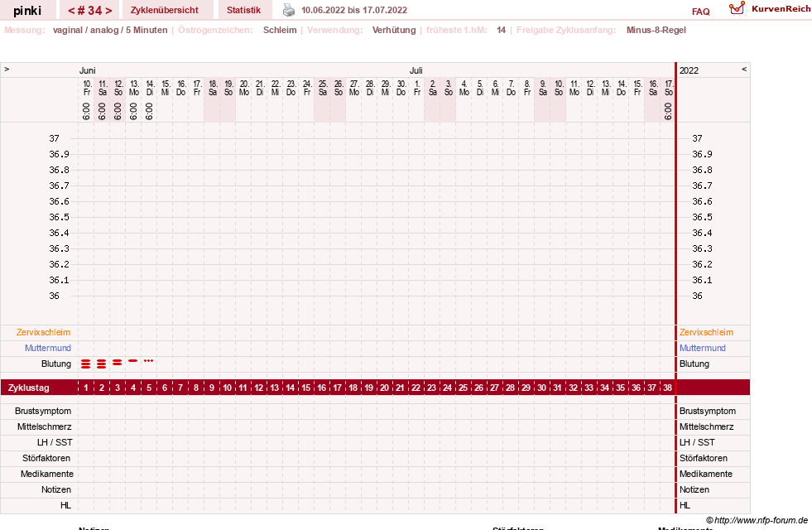812x530 pixels.
Task: Click the left Störfaktoren row label
Action: (x=46, y=458)
